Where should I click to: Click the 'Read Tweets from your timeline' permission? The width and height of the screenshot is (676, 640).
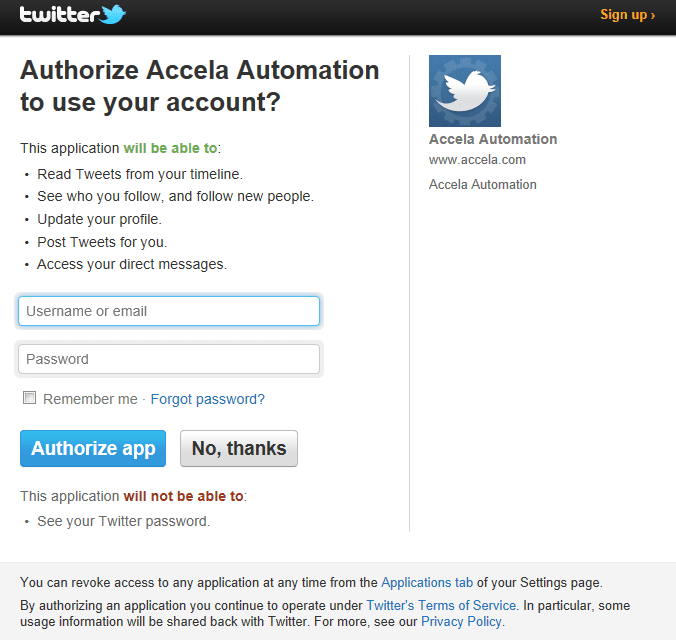pos(139,174)
